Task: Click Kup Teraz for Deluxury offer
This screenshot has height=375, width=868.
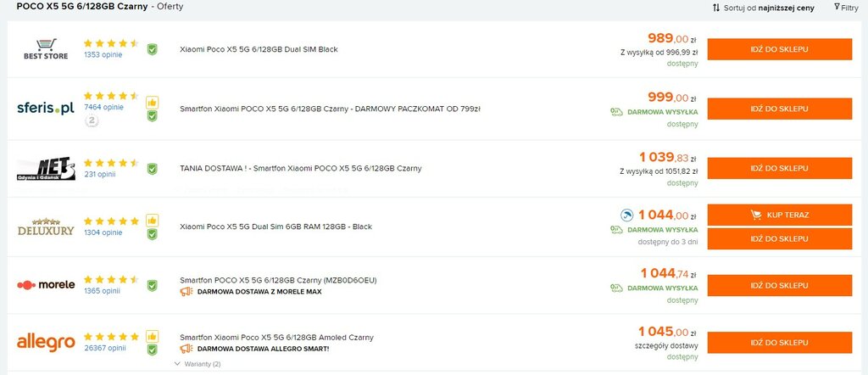Action: point(780,215)
